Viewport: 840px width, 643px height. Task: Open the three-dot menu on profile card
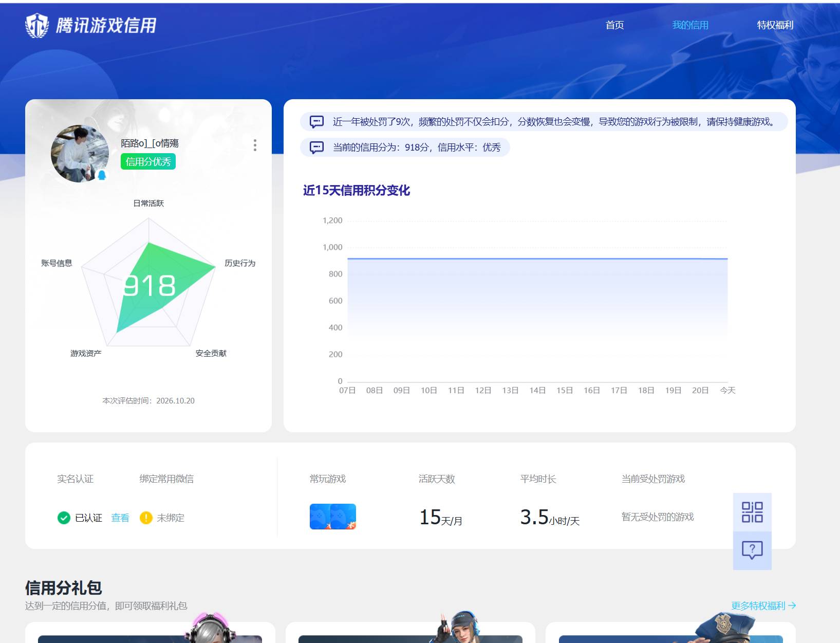click(255, 145)
